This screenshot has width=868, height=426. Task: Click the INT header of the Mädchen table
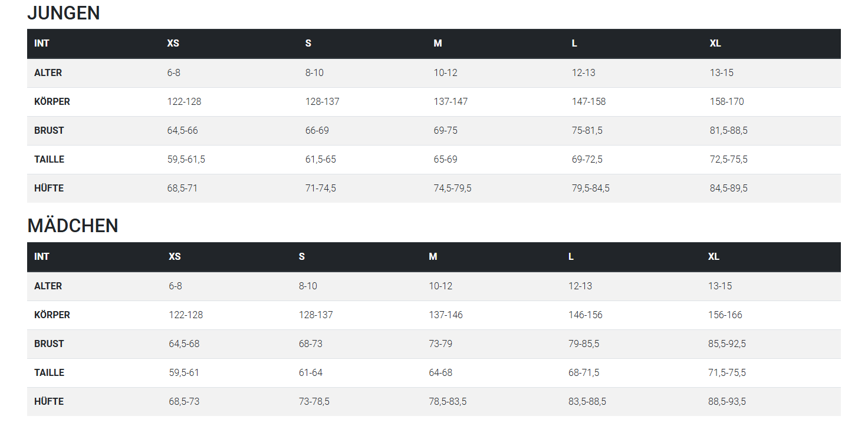coord(41,257)
